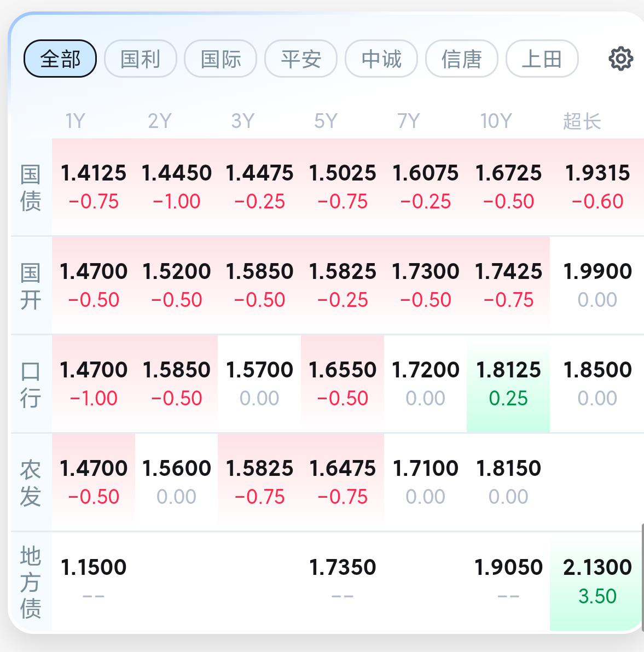644x652 pixels.
Task: Click the 超长 column header
Action: pyautogui.click(x=582, y=121)
